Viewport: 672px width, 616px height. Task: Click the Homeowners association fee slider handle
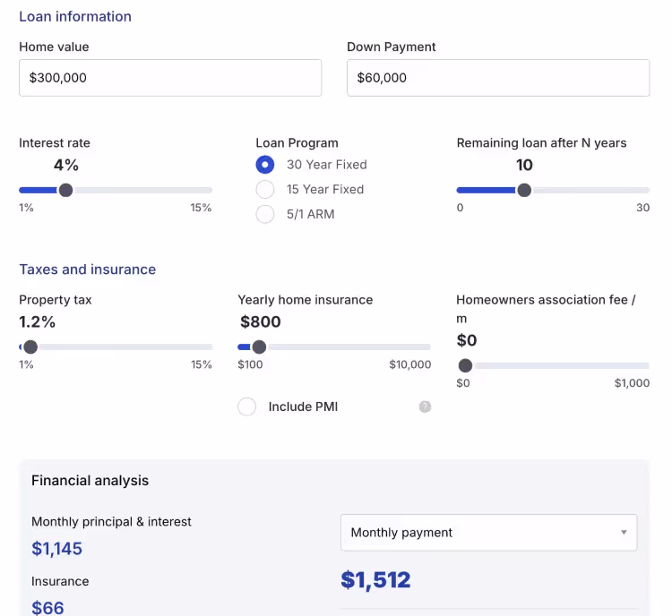point(465,365)
